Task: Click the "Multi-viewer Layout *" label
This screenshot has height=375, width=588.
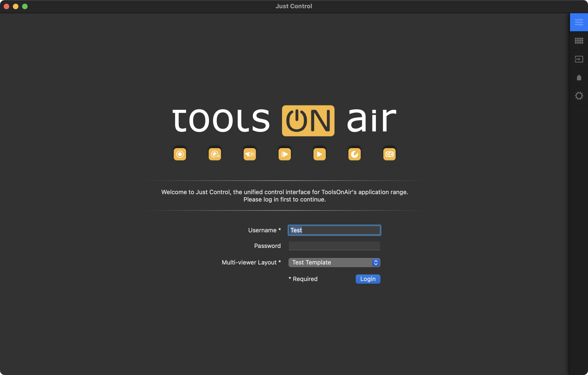Action: tap(251, 262)
